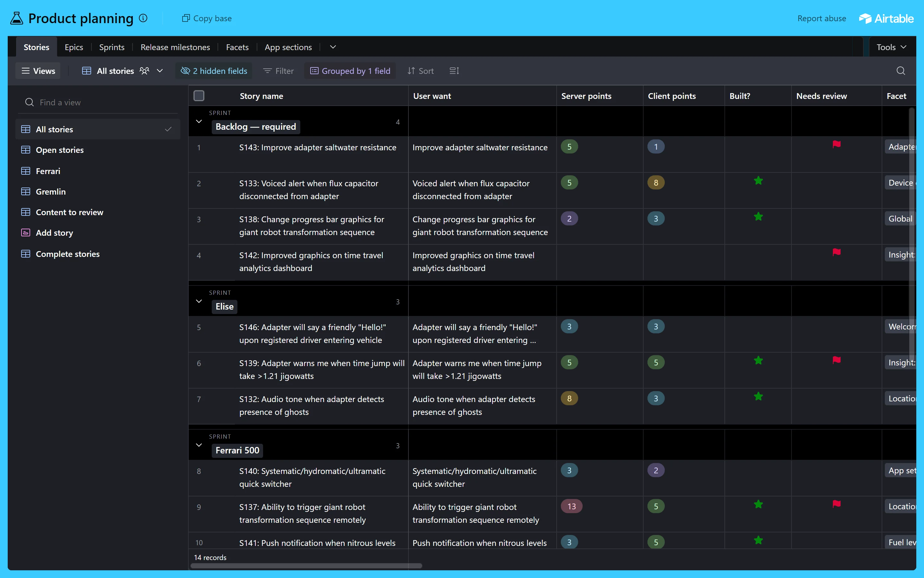Click the green star in S132 row

click(x=758, y=397)
